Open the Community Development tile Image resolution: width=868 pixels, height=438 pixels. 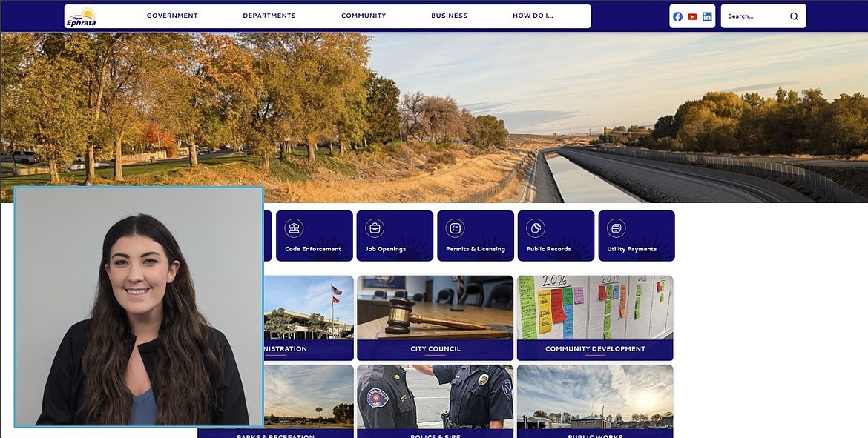[595, 317]
